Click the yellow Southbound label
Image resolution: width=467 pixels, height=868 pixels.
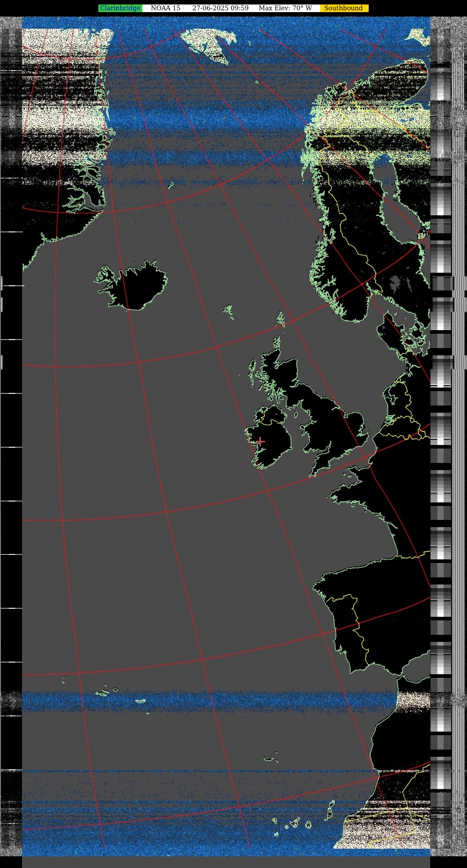344,8
